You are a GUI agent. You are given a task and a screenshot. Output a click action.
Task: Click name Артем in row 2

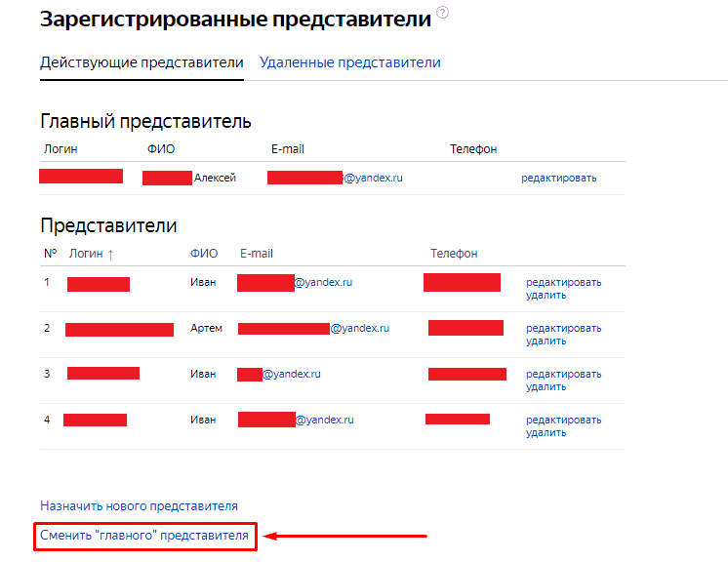pos(206,328)
